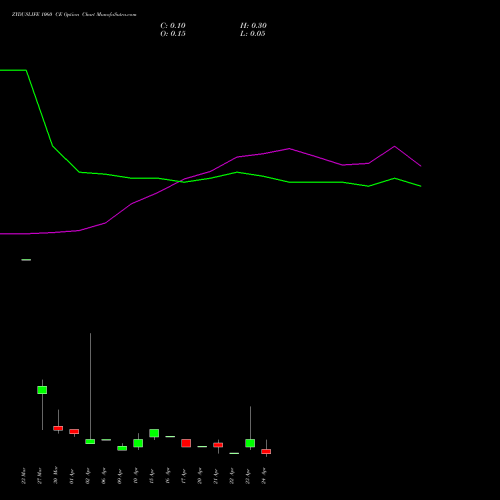Click the close value C: 0.10

[x=173, y=26]
